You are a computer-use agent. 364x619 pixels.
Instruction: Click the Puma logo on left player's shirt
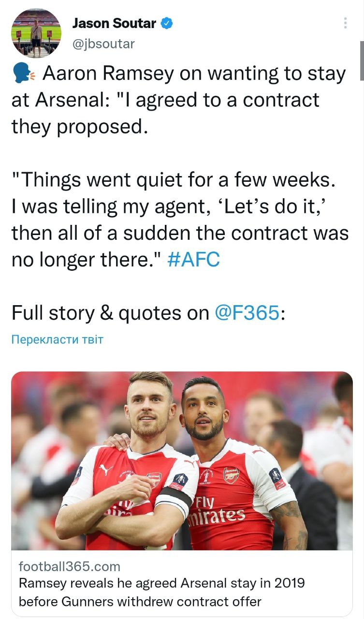coord(106,470)
